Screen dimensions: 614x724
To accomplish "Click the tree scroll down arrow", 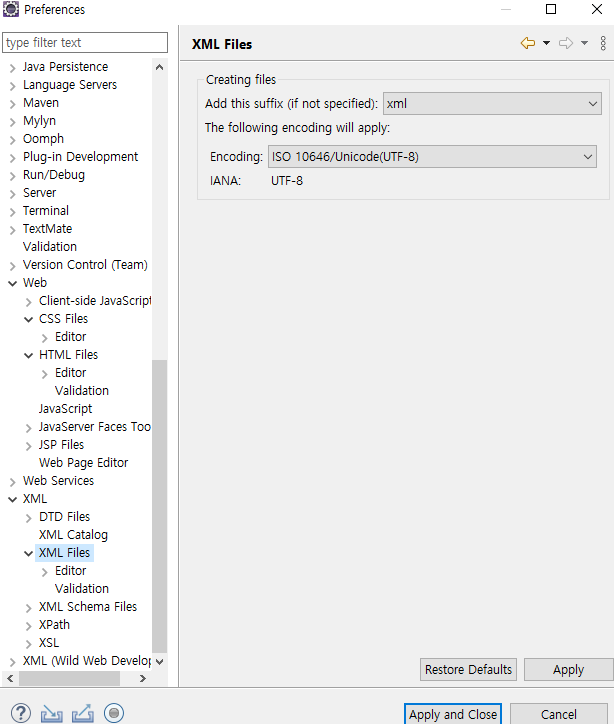I will (160, 662).
